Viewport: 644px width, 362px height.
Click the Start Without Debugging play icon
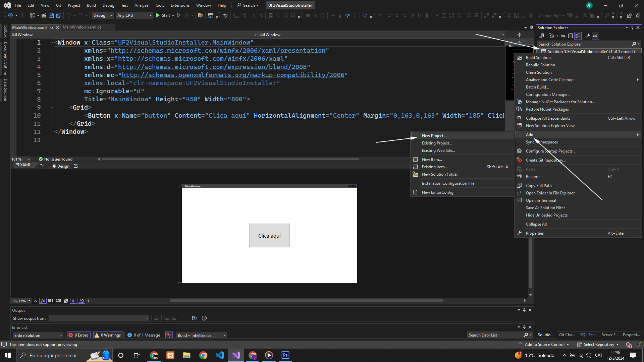179,15
